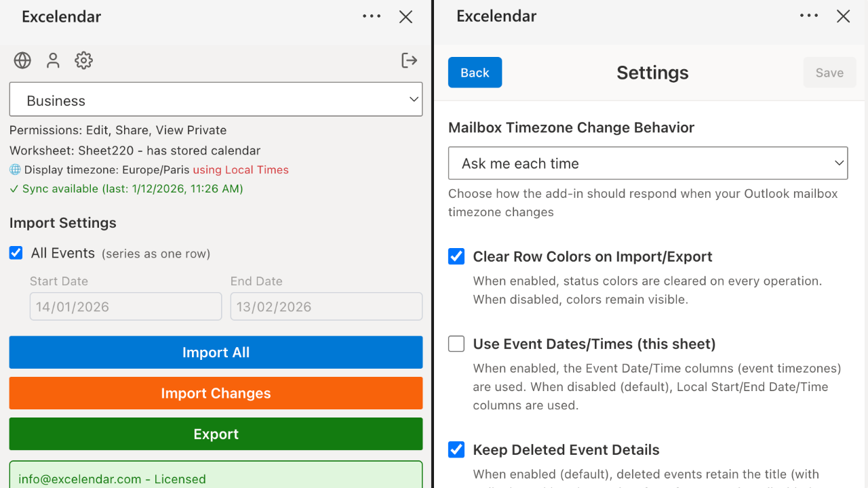Disable Clear Row Colors on Import/Export
This screenshot has width=868, height=488.
click(x=456, y=256)
